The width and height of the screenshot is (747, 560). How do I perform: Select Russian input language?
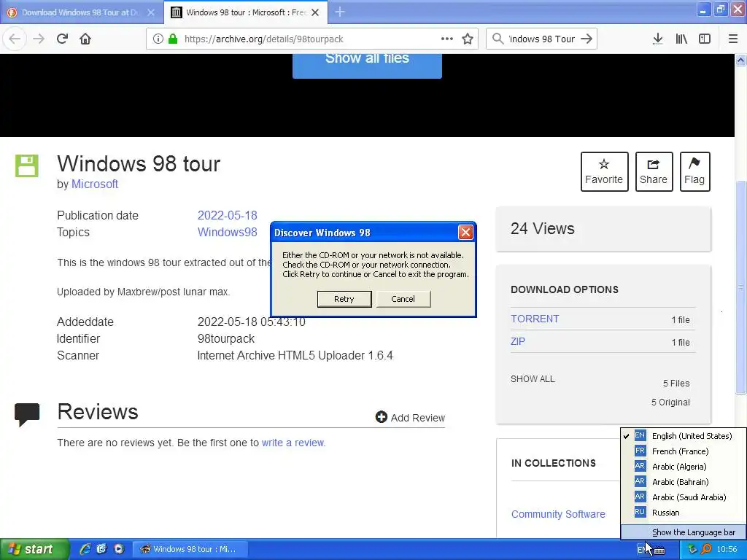point(683,513)
